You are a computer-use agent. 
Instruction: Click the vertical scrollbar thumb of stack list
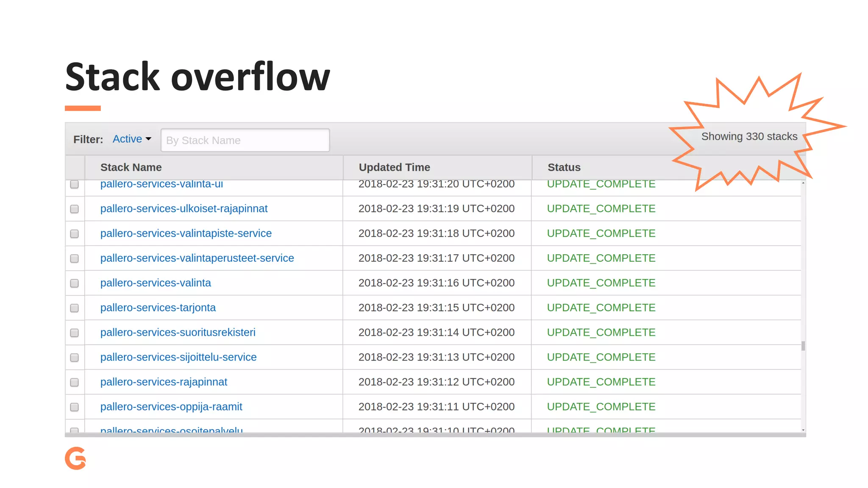(803, 346)
